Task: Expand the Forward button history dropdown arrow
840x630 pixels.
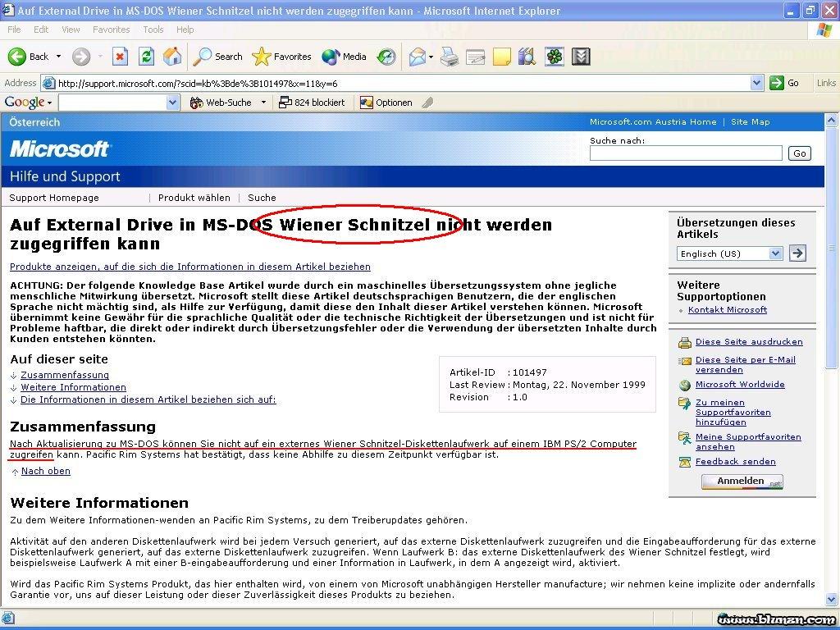Action: coord(100,57)
